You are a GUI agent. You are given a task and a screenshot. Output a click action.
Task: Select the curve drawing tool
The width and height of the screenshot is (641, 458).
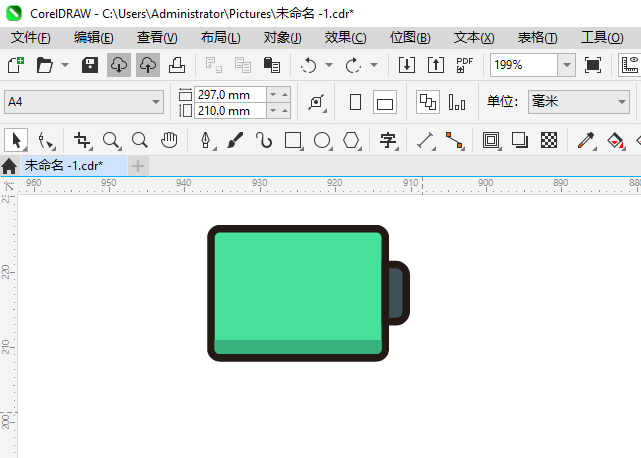coord(264,140)
